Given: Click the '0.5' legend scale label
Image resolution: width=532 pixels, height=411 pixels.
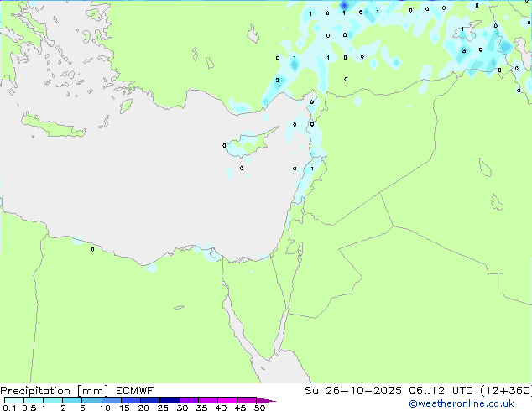Looking at the screenshot, I should click(x=29, y=408).
